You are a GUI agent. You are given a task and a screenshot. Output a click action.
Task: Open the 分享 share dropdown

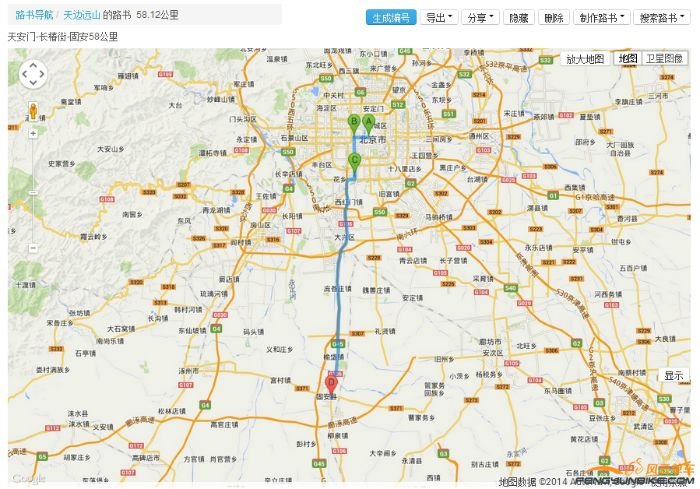tap(480, 18)
